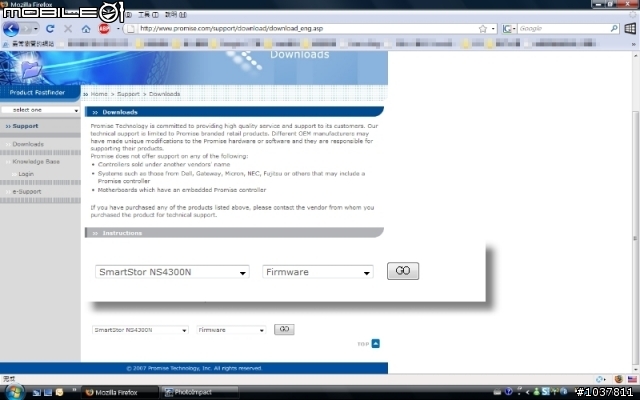
Task: Select Downloads in the sidebar
Action: tap(28, 144)
